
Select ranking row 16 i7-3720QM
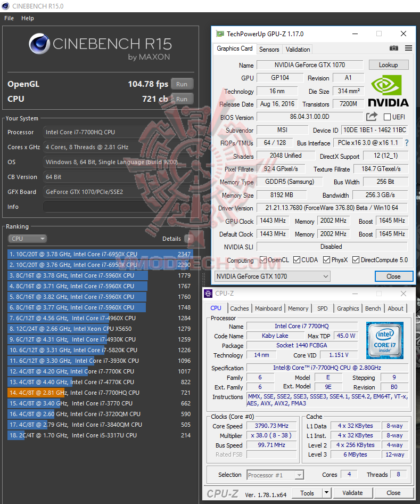[x=100, y=414]
